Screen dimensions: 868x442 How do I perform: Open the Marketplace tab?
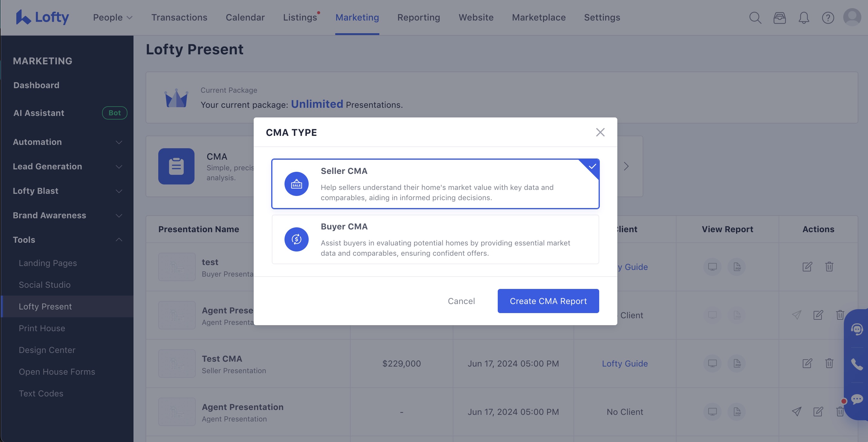(x=538, y=18)
